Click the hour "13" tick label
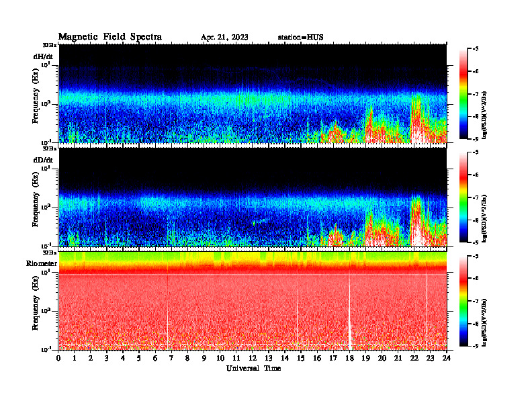The width and height of the screenshot is (532, 411). tap(269, 358)
